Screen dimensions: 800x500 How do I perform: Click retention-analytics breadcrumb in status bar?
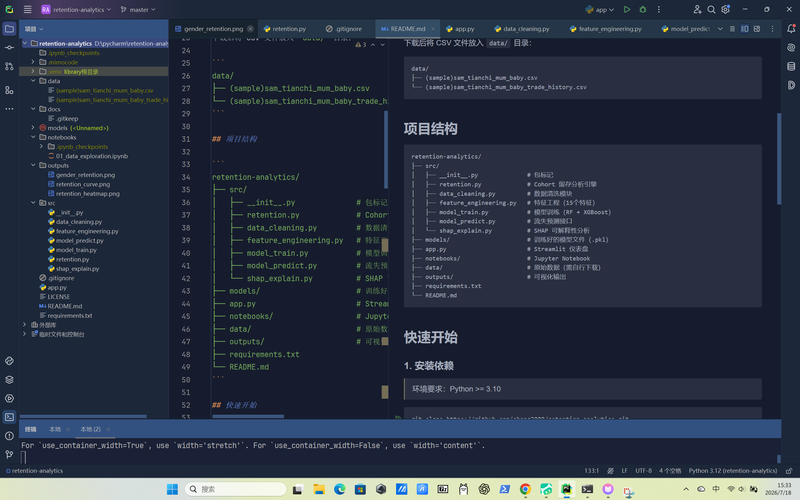(x=34, y=471)
